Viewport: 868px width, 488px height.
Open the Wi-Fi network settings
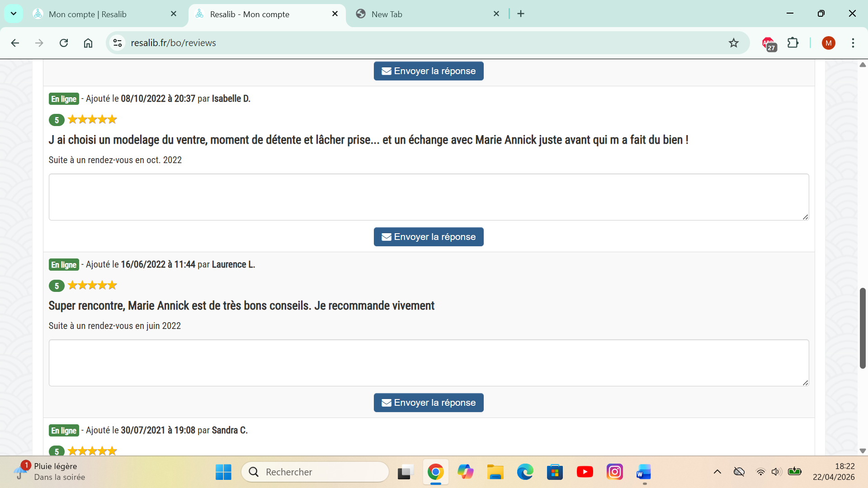pos(761,472)
